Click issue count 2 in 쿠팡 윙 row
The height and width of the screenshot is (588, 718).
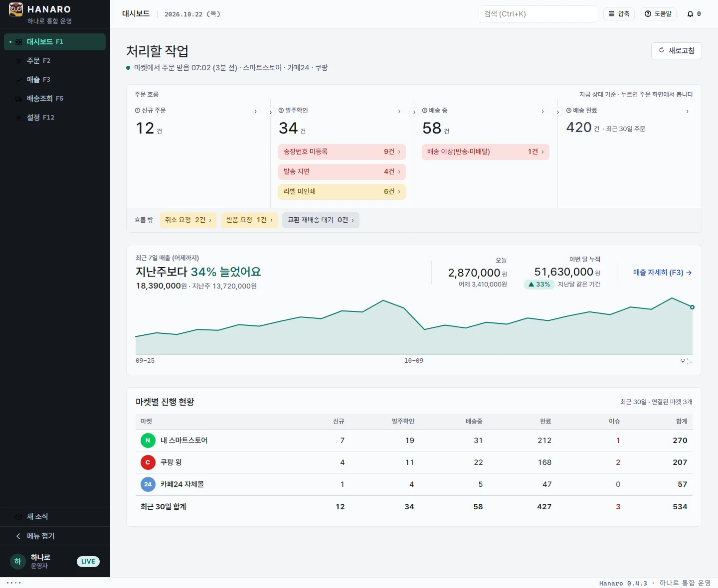coord(618,462)
